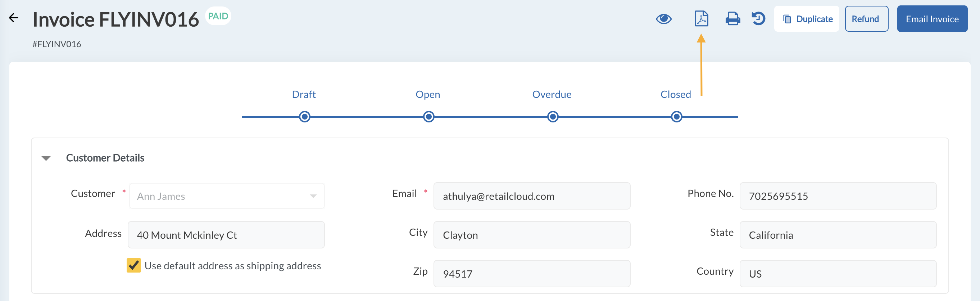Select the Overdue stage marker
This screenshot has width=980, height=301.
point(552,116)
